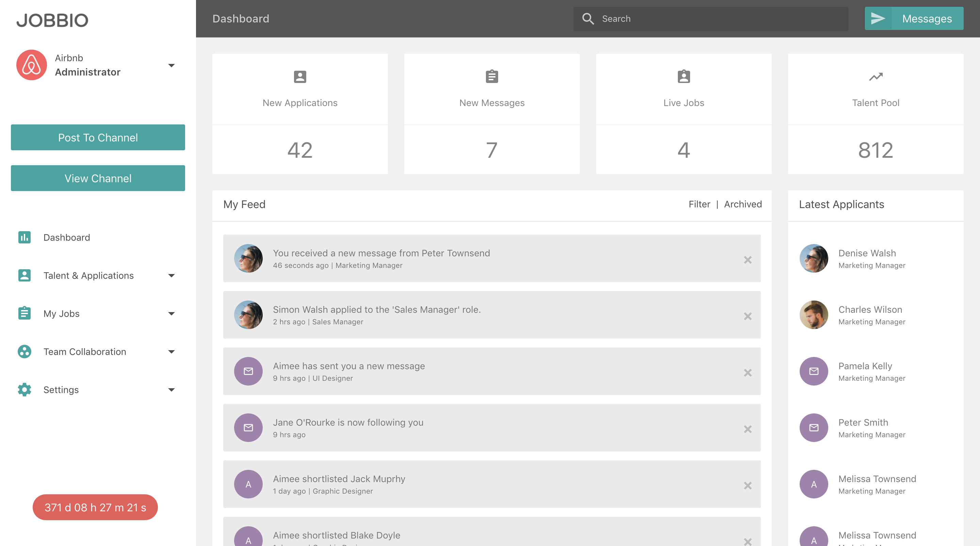
Task: Click the Team Collaboration group icon
Action: [24, 351]
